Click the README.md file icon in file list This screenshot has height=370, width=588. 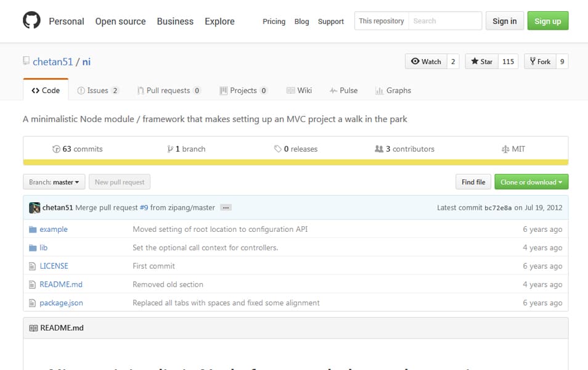point(32,284)
